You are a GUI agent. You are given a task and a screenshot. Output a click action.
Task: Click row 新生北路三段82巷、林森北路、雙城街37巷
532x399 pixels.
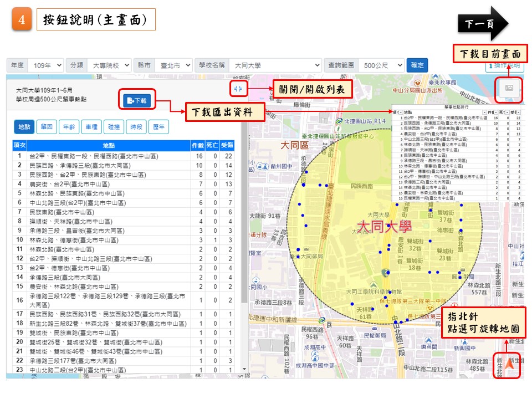click(124, 324)
